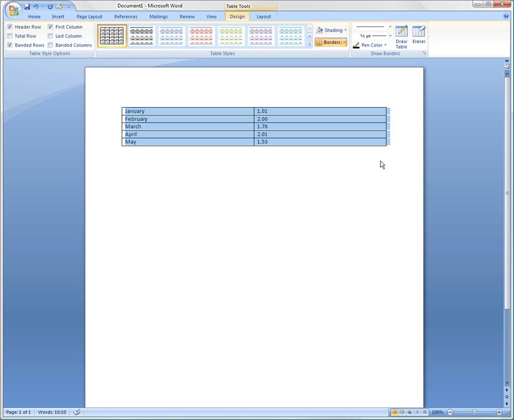Click the zoom slider handle
This screenshot has width=514, height=420.
tap(474, 412)
